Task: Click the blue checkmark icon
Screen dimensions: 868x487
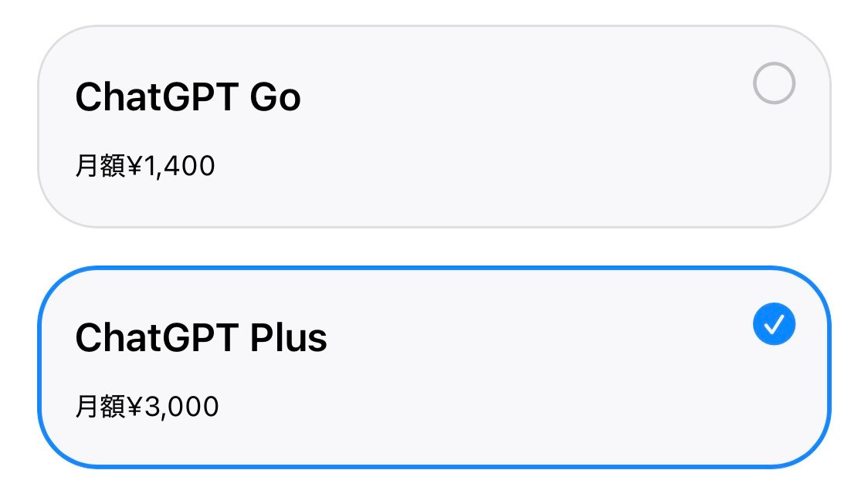Action: coord(774,324)
